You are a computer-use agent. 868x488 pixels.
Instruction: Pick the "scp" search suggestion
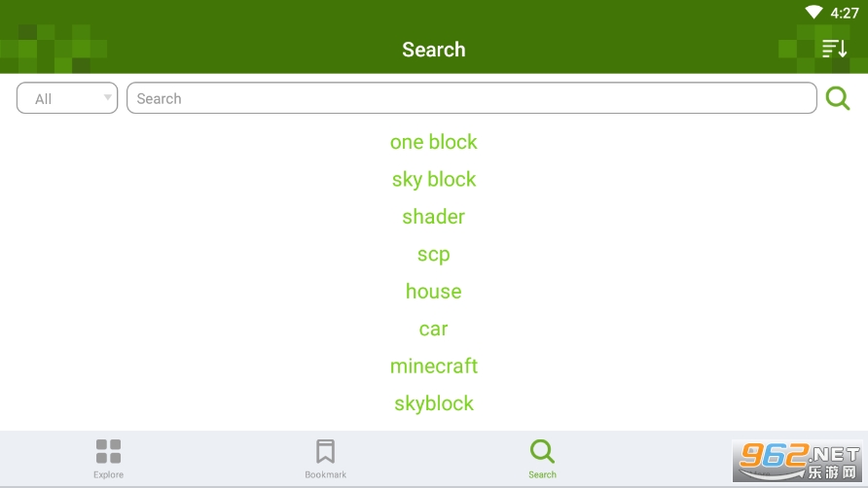434,254
